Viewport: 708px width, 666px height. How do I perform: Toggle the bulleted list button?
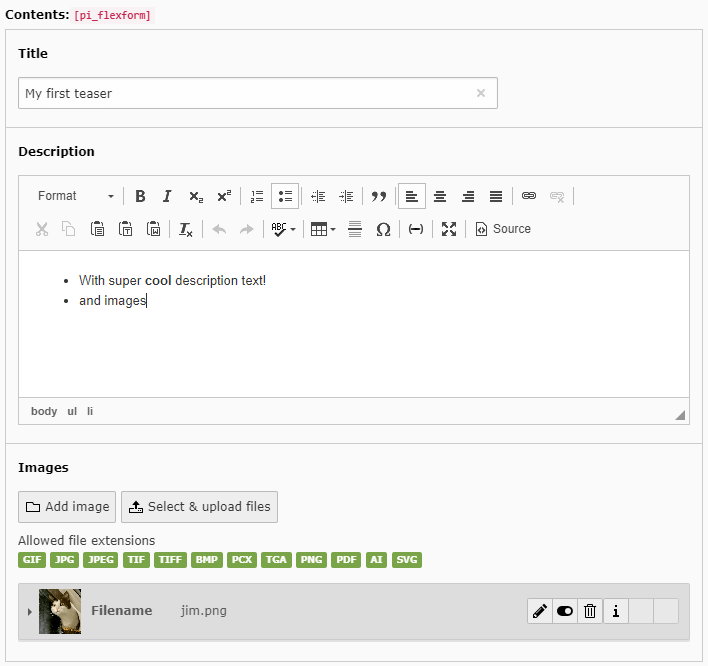pos(285,196)
